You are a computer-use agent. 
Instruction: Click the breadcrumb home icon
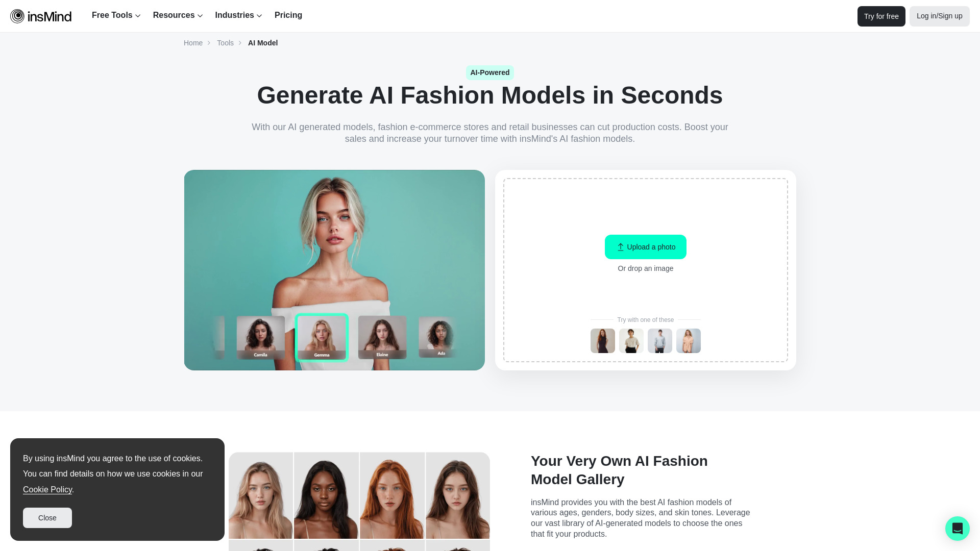[x=193, y=42]
